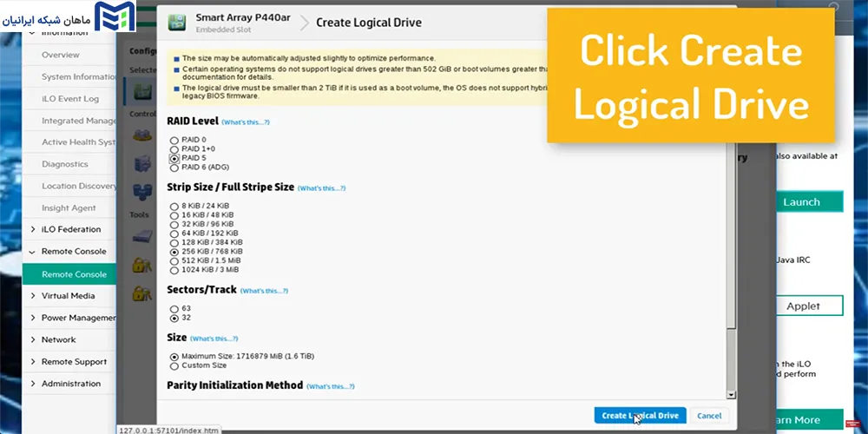The height and width of the screenshot is (434, 868).
Task: Choose 64 KiB / 192 KiB strip size
Action: pos(174,233)
